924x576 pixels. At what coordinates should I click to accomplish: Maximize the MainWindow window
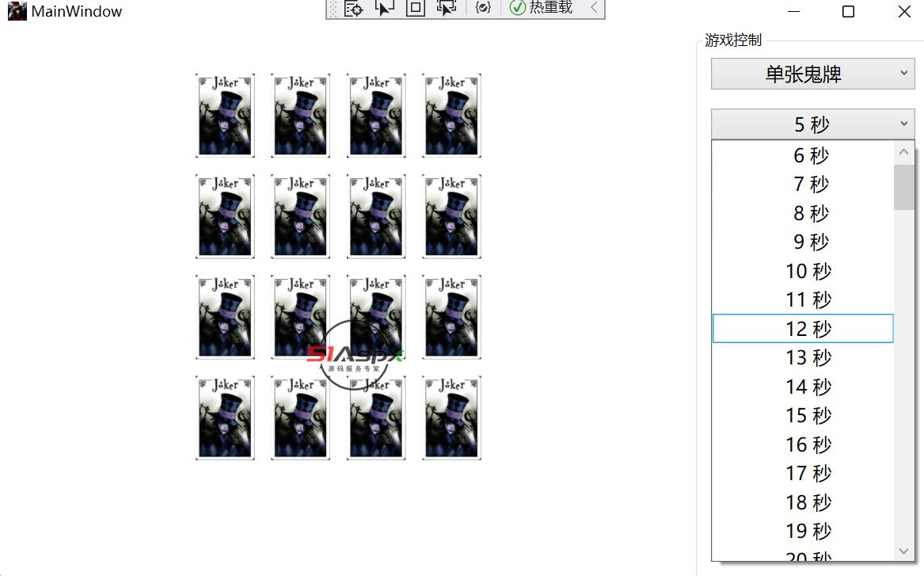[848, 11]
